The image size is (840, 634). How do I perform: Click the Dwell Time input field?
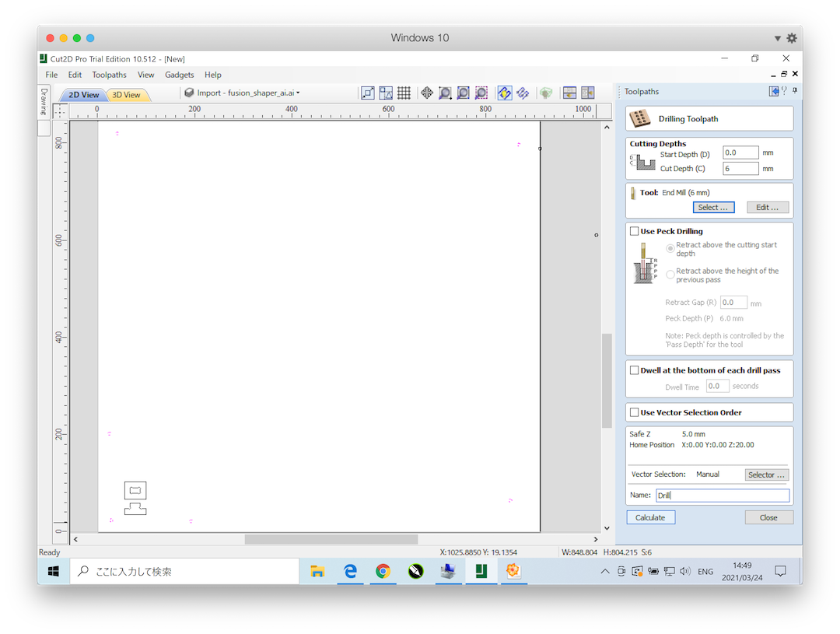(x=717, y=386)
